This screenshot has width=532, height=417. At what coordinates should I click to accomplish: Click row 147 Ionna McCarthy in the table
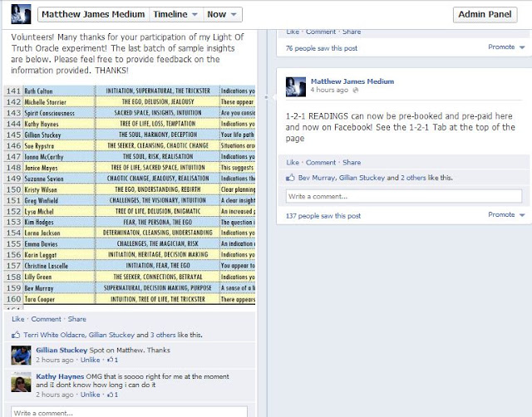[130, 157]
